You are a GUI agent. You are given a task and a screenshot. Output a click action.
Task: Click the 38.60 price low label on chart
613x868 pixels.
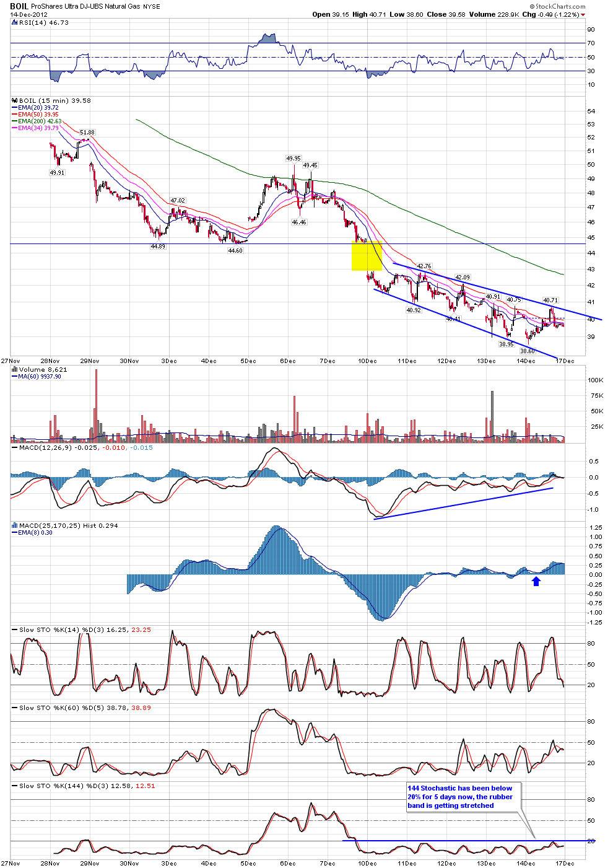(528, 351)
